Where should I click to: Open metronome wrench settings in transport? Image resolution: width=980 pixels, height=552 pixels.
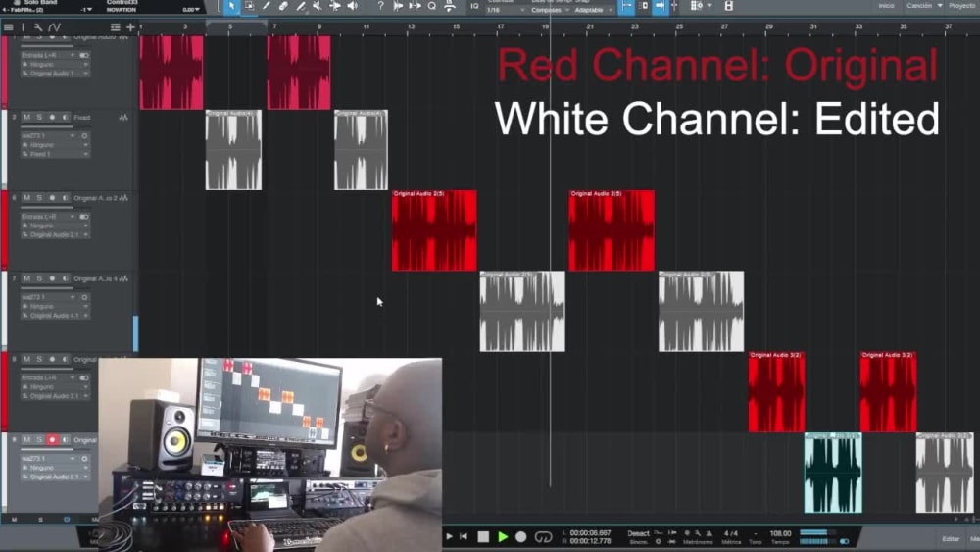[x=698, y=533]
